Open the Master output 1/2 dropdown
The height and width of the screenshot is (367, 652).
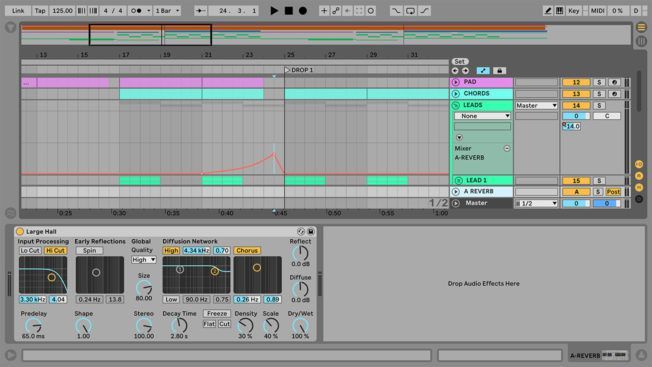(x=536, y=203)
